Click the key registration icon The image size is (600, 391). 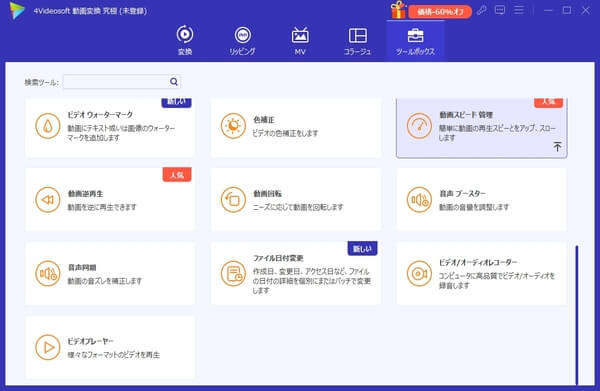point(482,10)
